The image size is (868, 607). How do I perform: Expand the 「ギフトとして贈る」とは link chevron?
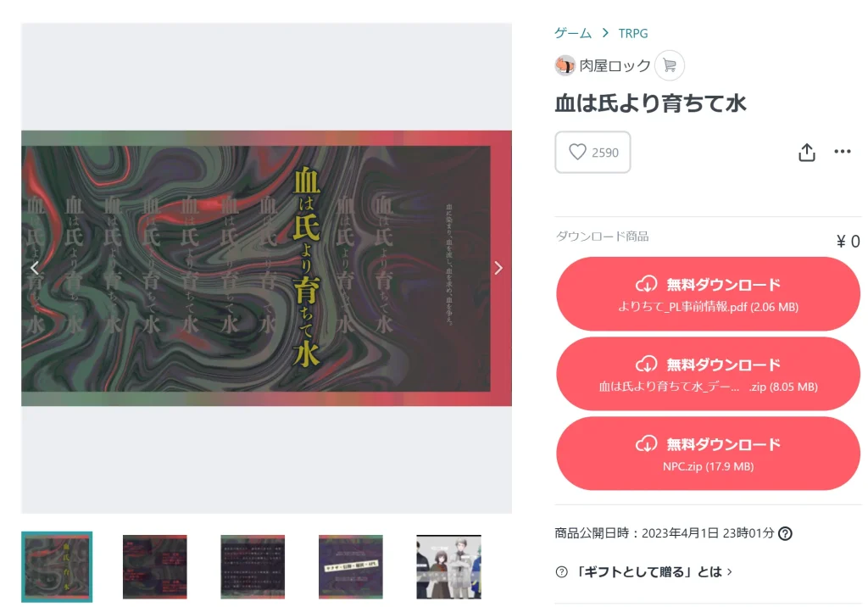pyautogui.click(x=730, y=571)
